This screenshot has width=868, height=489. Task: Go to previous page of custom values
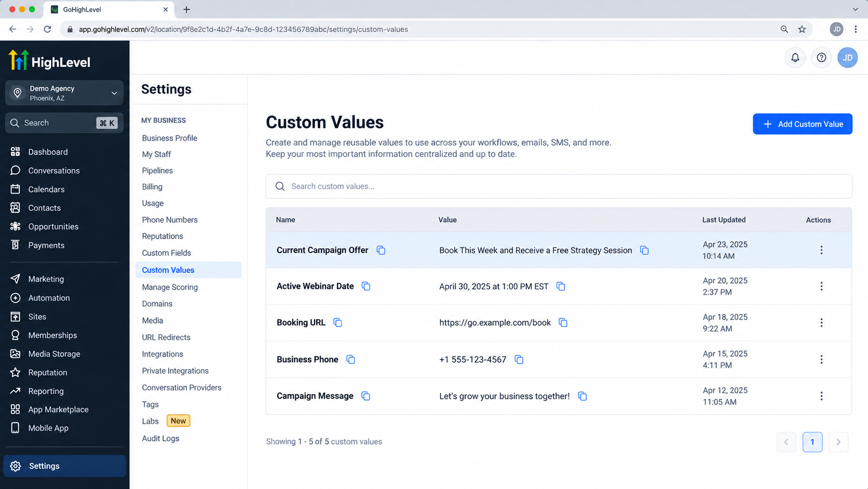786,442
